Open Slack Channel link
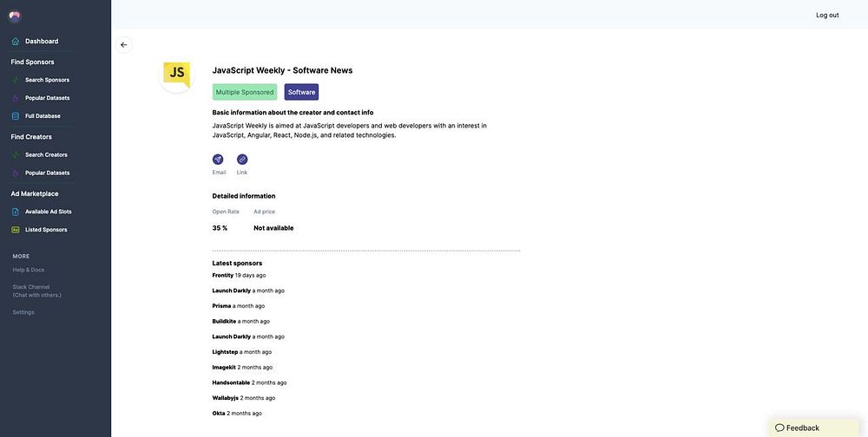 37,291
